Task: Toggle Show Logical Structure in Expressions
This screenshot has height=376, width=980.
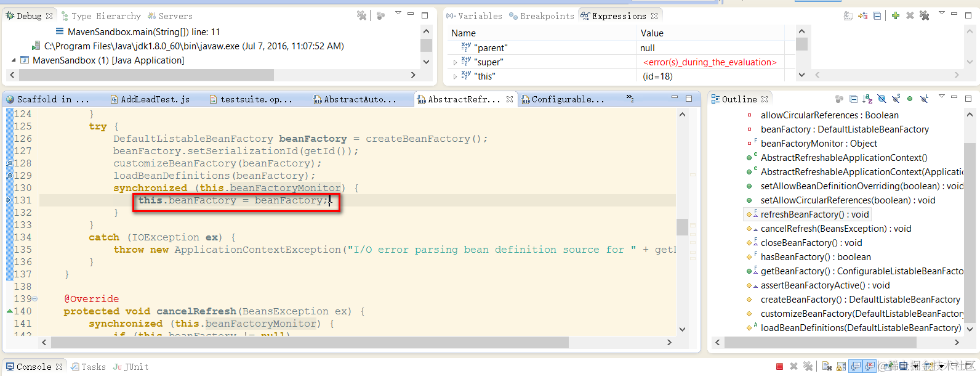Action: [862, 15]
